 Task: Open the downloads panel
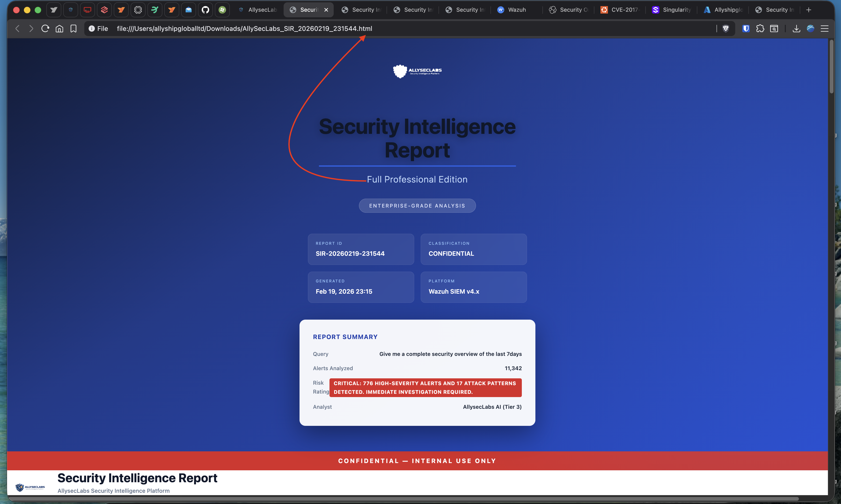(x=796, y=29)
